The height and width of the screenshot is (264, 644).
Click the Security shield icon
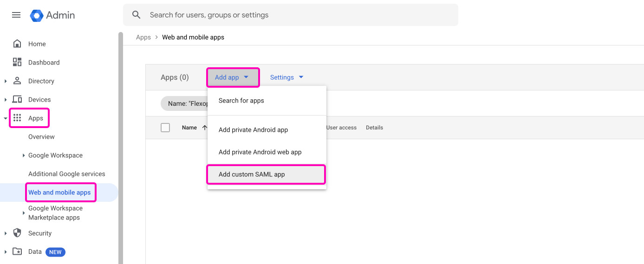tap(17, 233)
